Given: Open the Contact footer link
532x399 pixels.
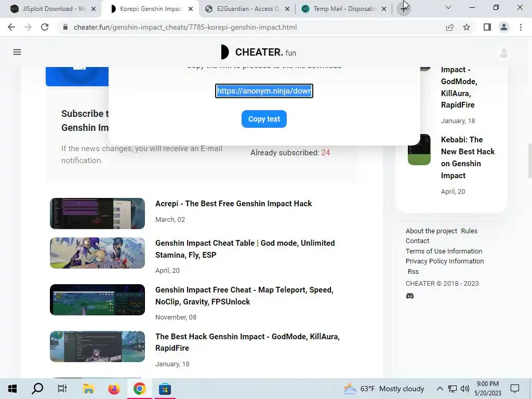Looking at the screenshot, I should (417, 241).
